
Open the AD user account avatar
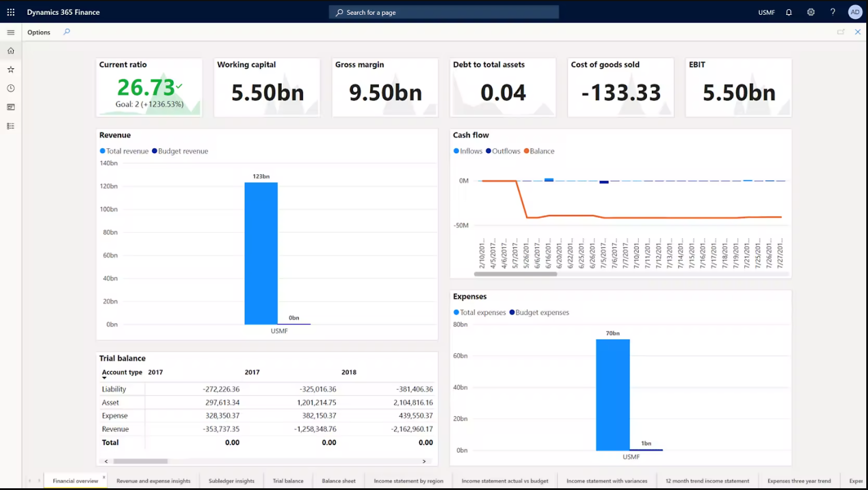click(855, 12)
